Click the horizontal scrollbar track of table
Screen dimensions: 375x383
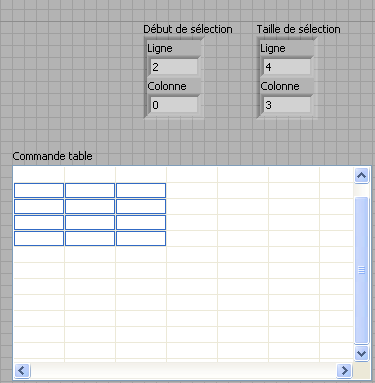click(x=183, y=370)
